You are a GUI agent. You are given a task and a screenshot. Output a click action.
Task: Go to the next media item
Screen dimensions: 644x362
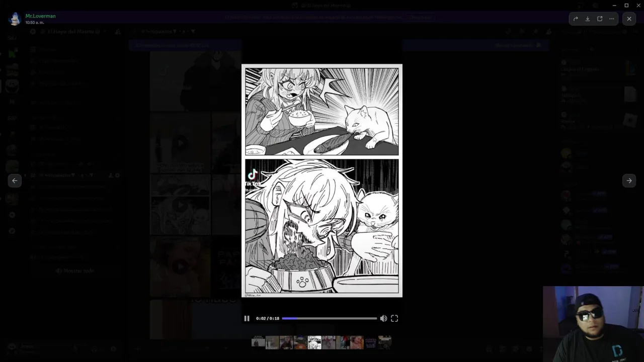[x=629, y=180]
